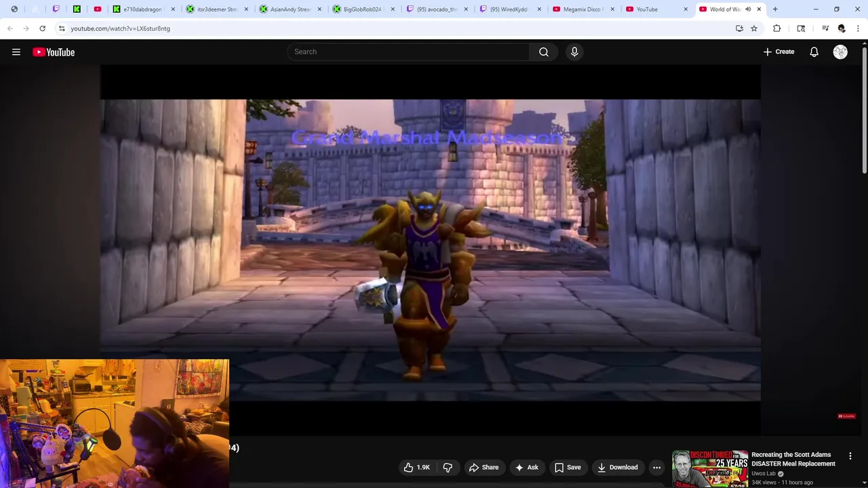868x488 pixels.
Task: Open a new browser tab
Action: [x=775, y=9]
